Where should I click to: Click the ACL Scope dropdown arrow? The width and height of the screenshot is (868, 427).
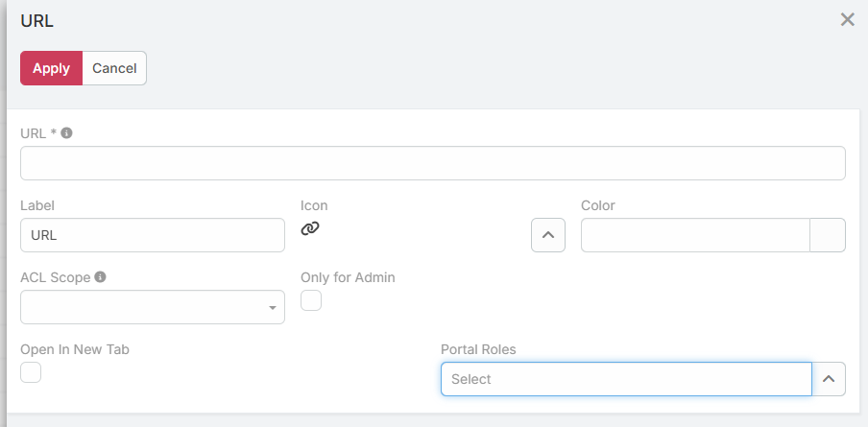tap(273, 308)
